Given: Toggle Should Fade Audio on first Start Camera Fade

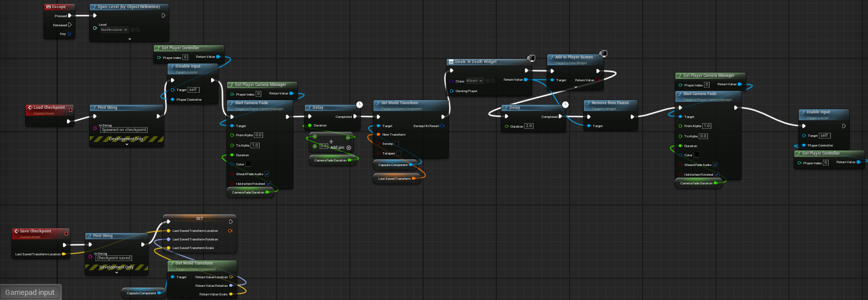Looking at the screenshot, I should coord(267,173).
